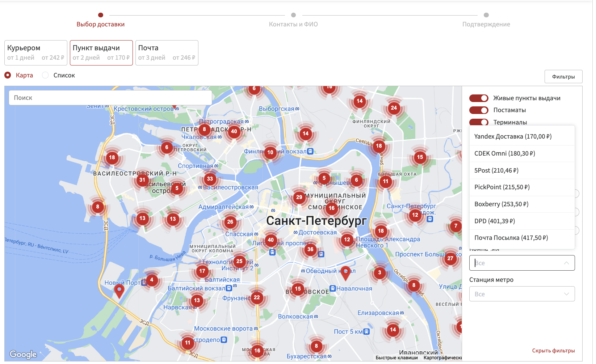This screenshot has height=364, width=596.
Task: Turn off the Терминалы switch
Action: pyautogui.click(x=479, y=122)
